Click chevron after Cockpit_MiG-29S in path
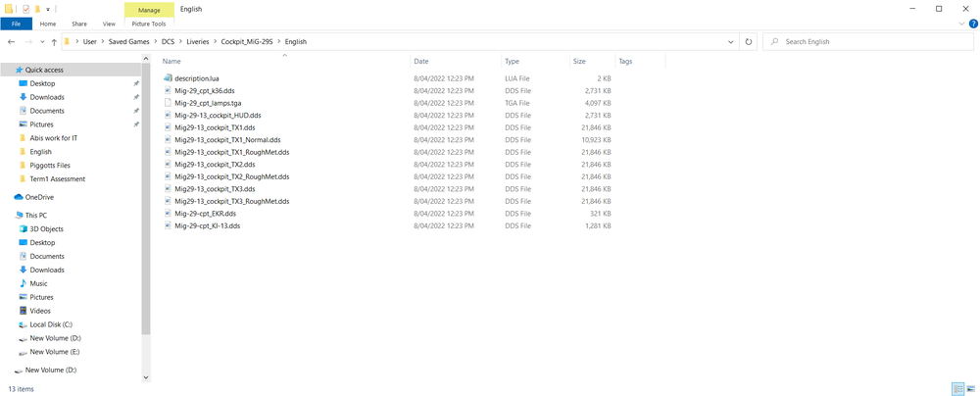980x396 pixels. pos(278,42)
